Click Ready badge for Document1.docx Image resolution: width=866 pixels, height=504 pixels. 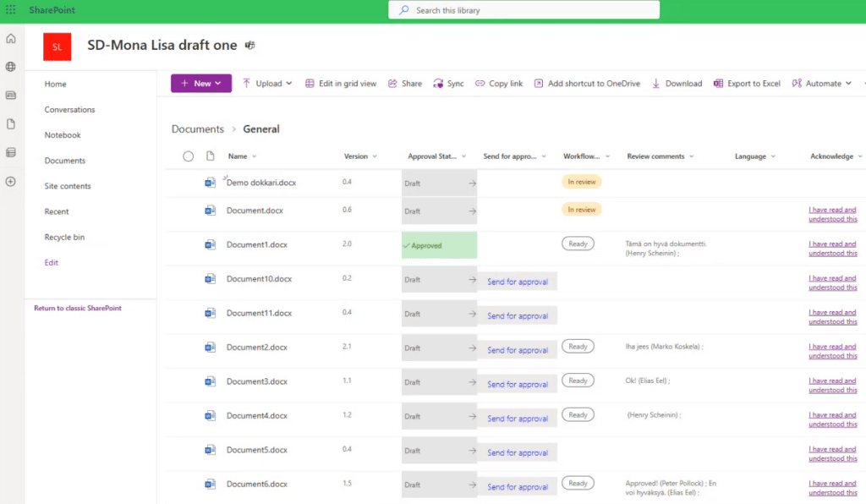pyautogui.click(x=578, y=244)
